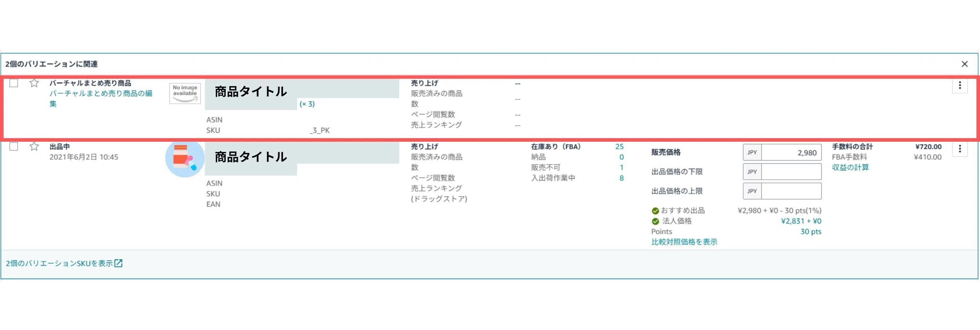Click the SKU text ending _3_PK
980x330 pixels.
(x=320, y=130)
